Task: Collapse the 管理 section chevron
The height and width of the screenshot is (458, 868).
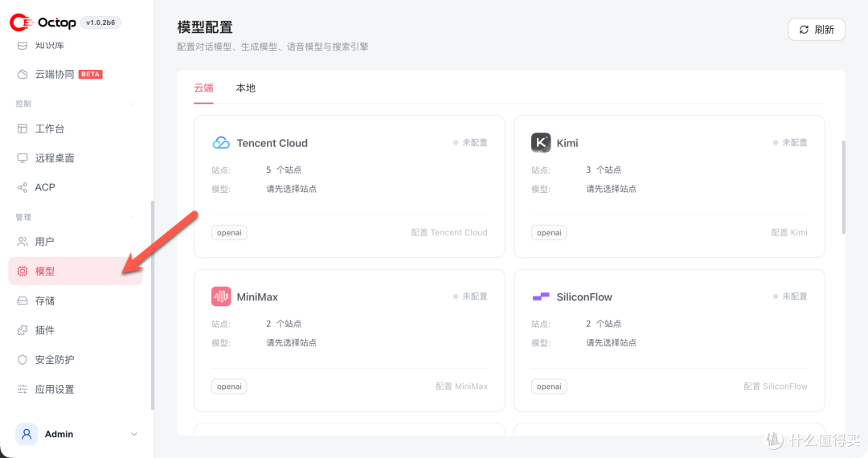Action: coord(132,218)
